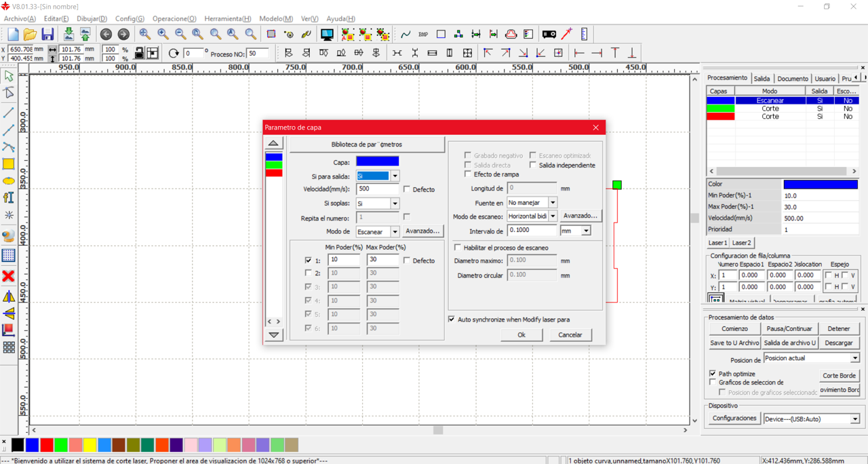Save the file with floppy disk icon
This screenshot has height=464, width=868.
point(47,34)
